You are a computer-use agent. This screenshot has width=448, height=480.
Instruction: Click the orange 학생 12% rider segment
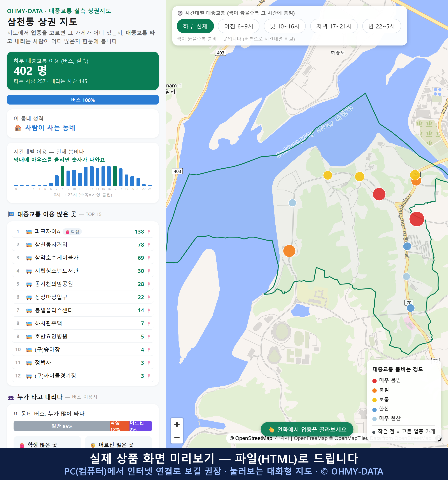click(120, 426)
